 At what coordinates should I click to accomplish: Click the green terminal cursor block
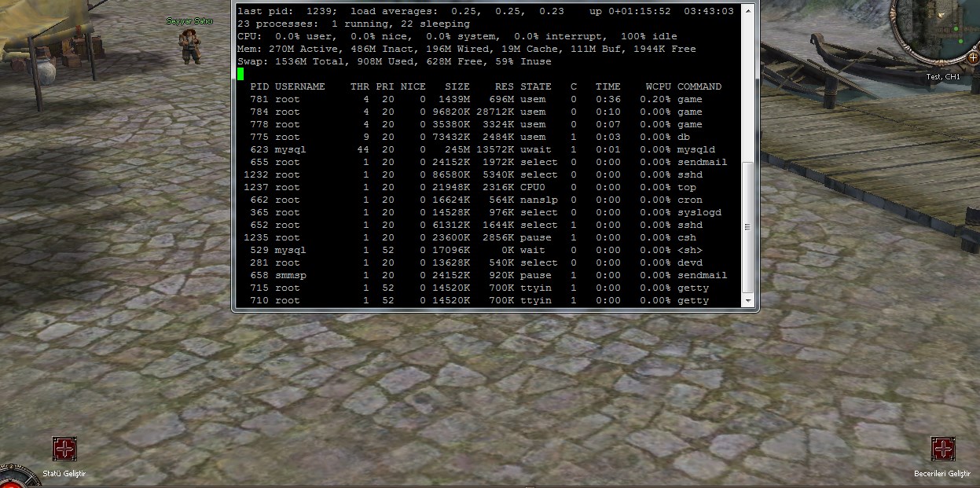click(240, 74)
